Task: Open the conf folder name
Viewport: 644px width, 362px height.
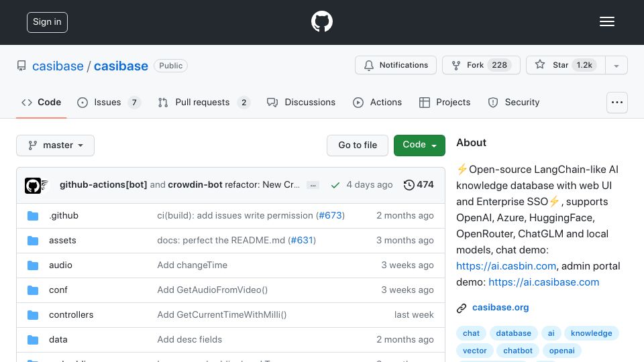Action: (x=58, y=290)
